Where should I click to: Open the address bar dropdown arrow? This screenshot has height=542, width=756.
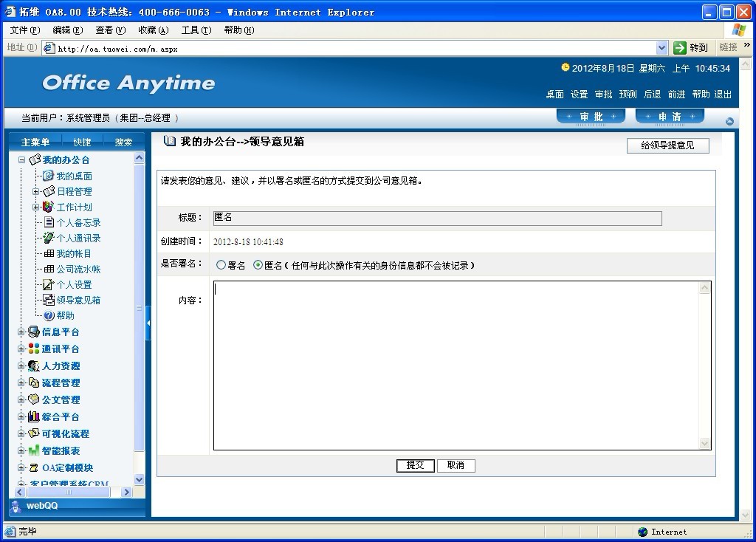(661, 48)
